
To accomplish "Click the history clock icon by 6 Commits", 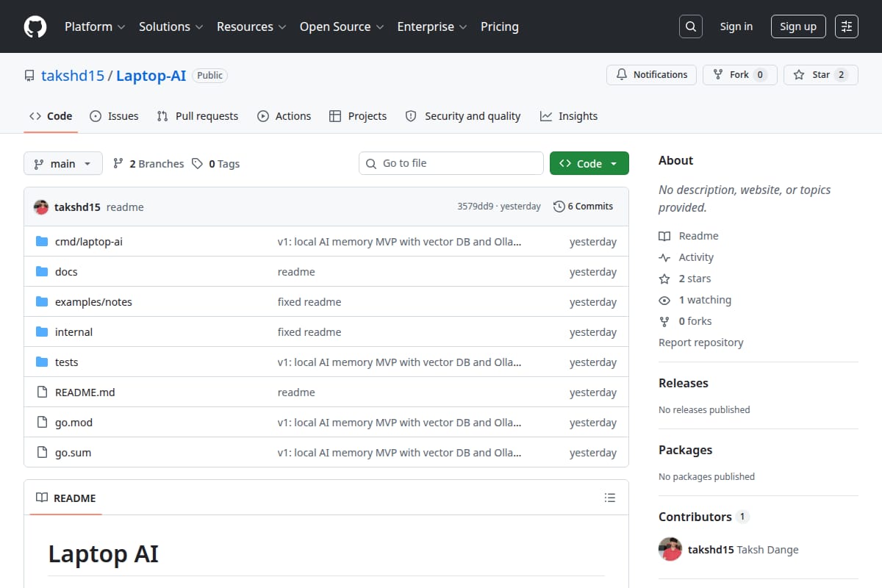I will (x=559, y=207).
